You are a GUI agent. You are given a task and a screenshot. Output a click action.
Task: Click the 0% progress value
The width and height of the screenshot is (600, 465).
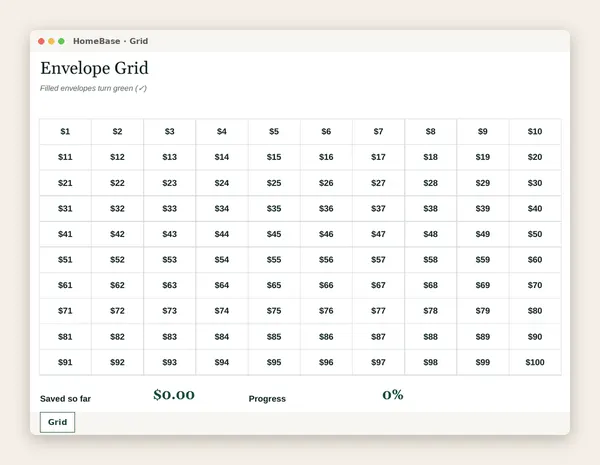pyautogui.click(x=393, y=395)
